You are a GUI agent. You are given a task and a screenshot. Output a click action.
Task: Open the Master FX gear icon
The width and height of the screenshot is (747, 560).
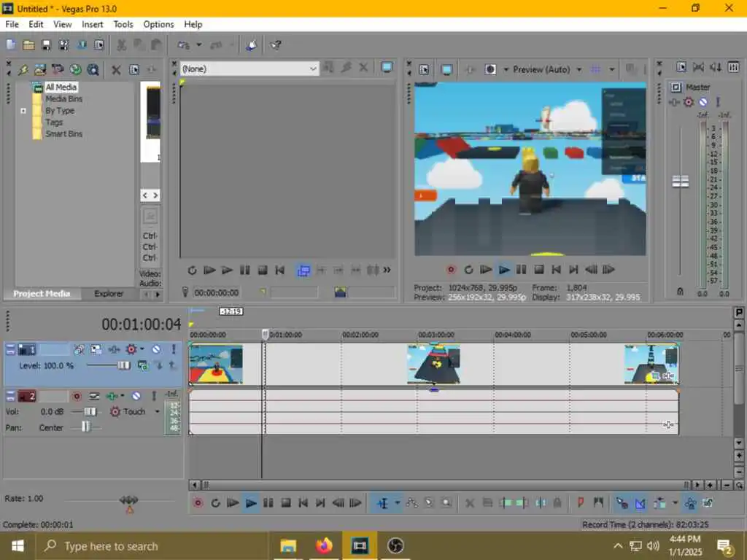689,102
